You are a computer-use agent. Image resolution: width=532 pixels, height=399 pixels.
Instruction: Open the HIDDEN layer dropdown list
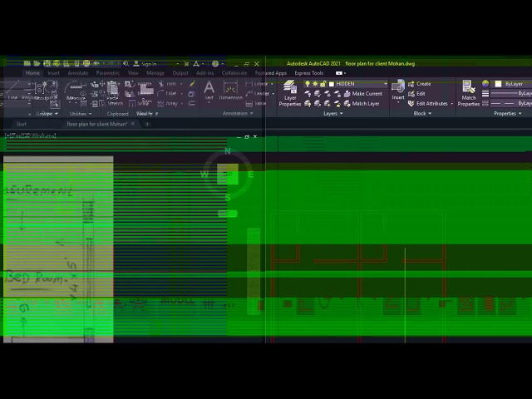pyautogui.click(x=386, y=84)
